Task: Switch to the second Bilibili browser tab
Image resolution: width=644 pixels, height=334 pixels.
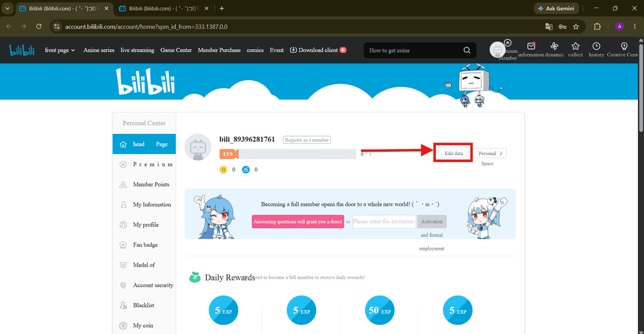Action: pos(162,9)
